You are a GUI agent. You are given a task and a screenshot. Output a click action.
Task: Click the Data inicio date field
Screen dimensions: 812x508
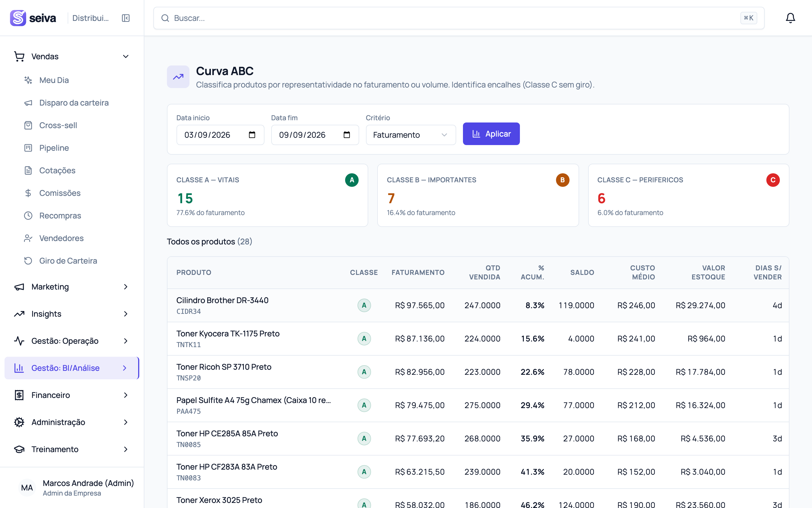click(x=220, y=135)
